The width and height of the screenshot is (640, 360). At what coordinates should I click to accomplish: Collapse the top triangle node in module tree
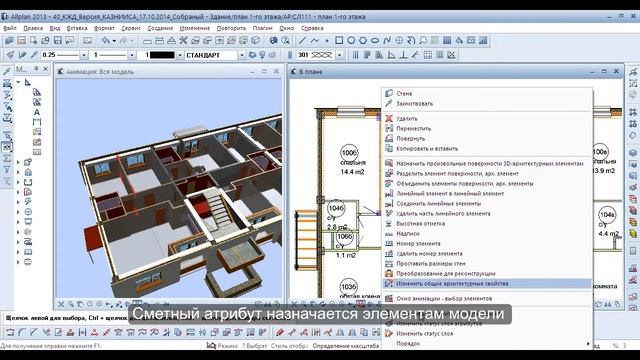click(x=18, y=82)
